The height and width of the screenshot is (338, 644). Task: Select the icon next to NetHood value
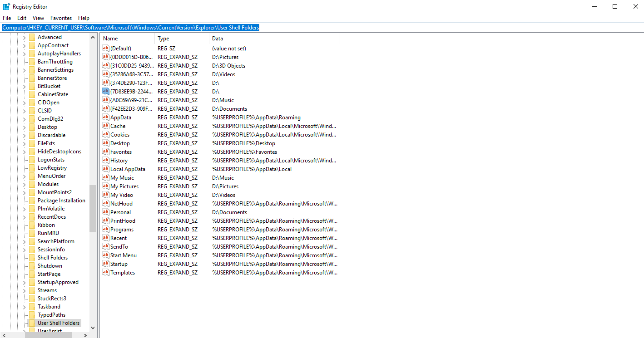106,203
